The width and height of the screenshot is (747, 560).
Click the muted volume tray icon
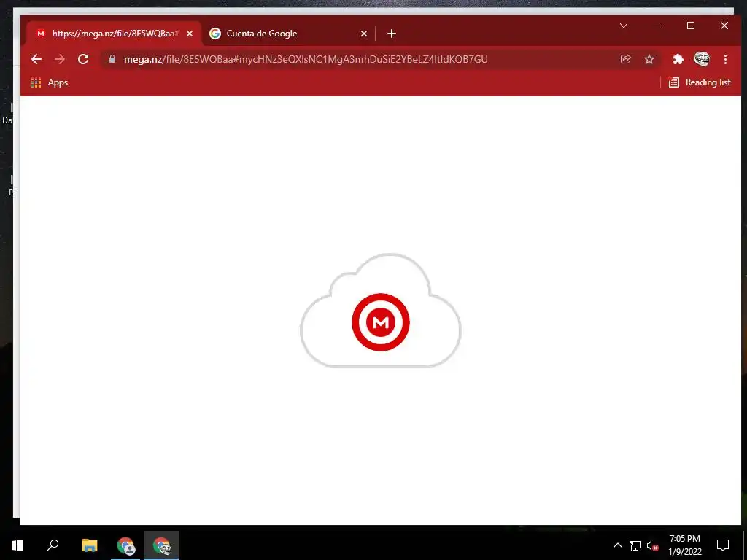coord(653,545)
